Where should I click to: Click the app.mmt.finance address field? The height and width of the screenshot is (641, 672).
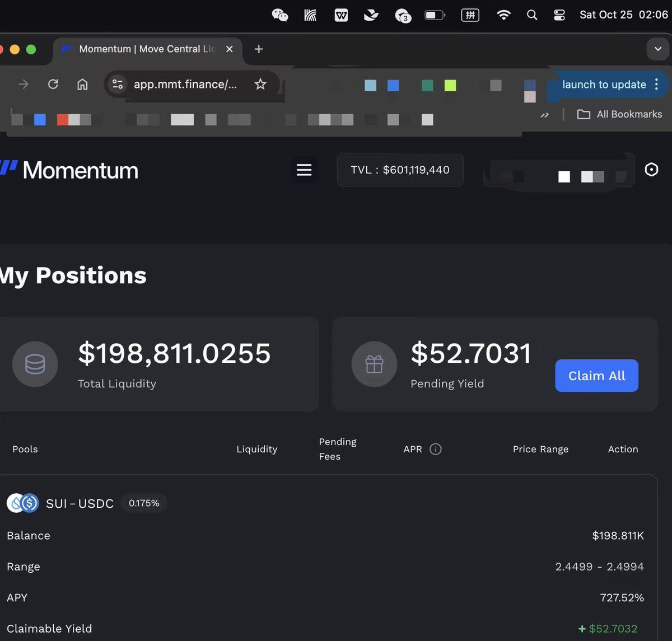(x=185, y=85)
